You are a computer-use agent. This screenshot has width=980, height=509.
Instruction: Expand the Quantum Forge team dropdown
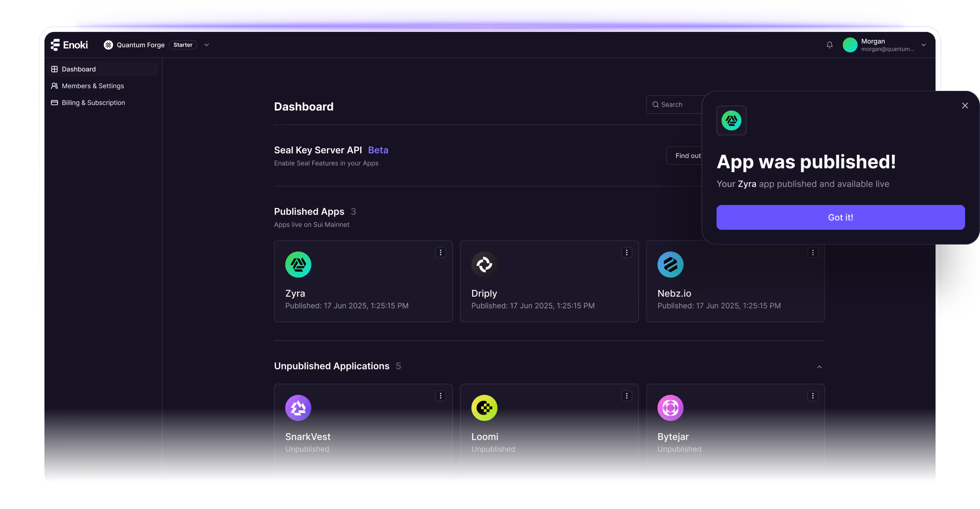click(x=207, y=45)
